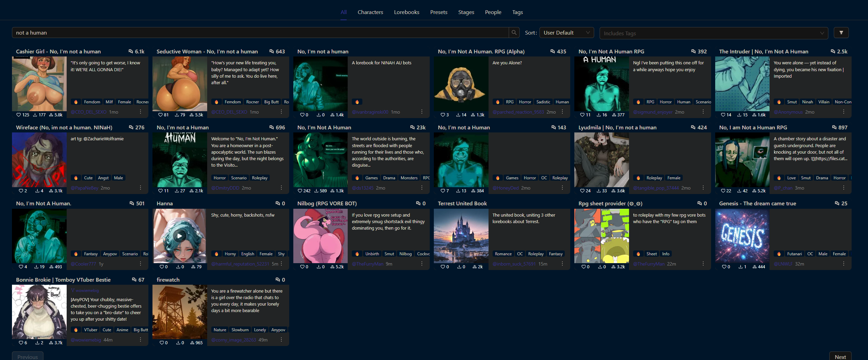Open the Terrest United Book title
Screen dimensions: 868x360
462,203
